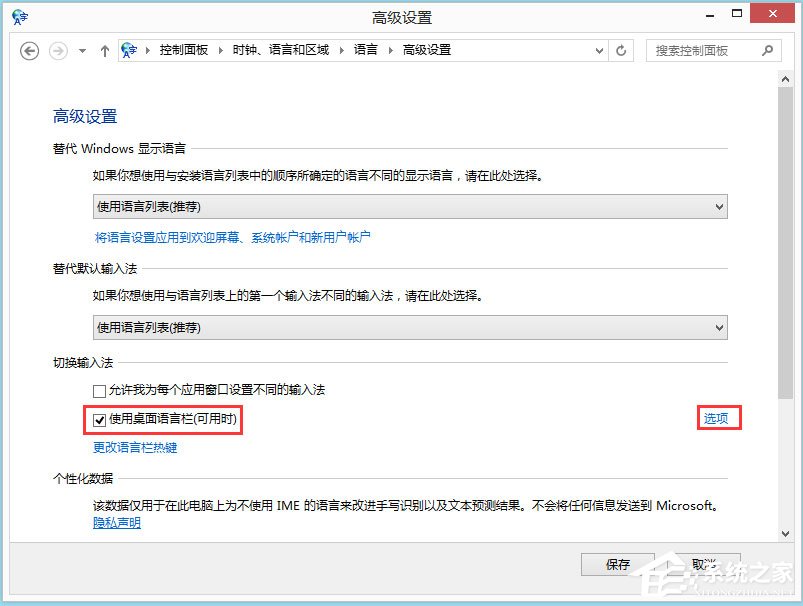This screenshot has width=803, height=606.
Task: Click the 保存 button
Action: (x=617, y=564)
